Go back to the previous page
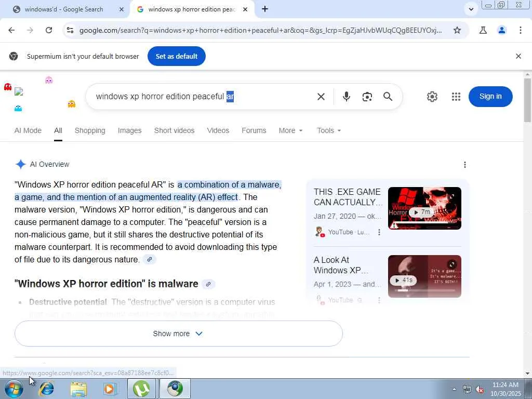The height and width of the screenshot is (399, 532). 11,30
